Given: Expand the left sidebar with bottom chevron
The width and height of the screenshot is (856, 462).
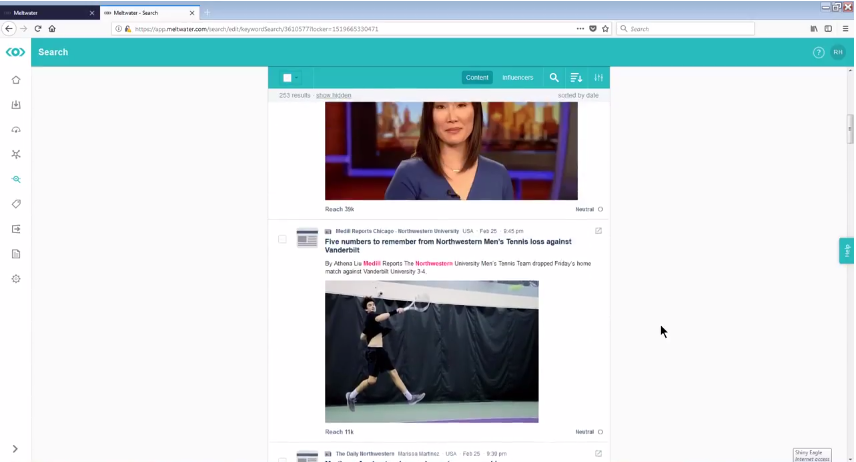Looking at the screenshot, I should point(15,449).
